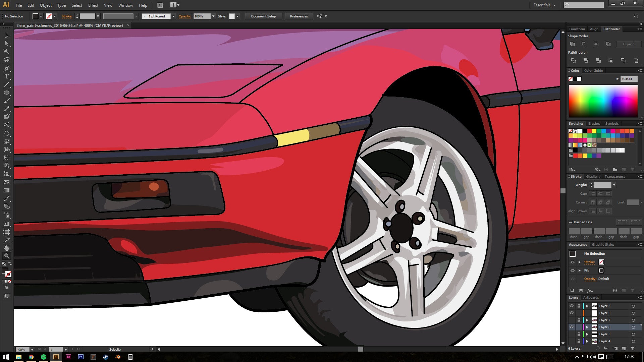Click the Document Setup button
The height and width of the screenshot is (362, 644).
pyautogui.click(x=264, y=16)
